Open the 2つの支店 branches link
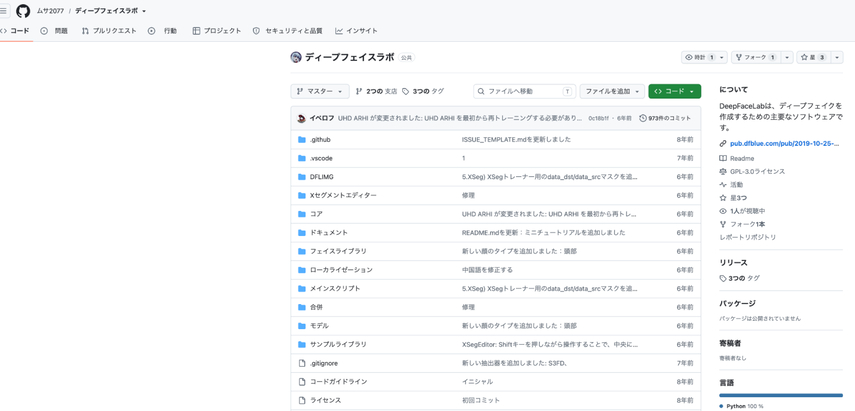 tap(376, 92)
